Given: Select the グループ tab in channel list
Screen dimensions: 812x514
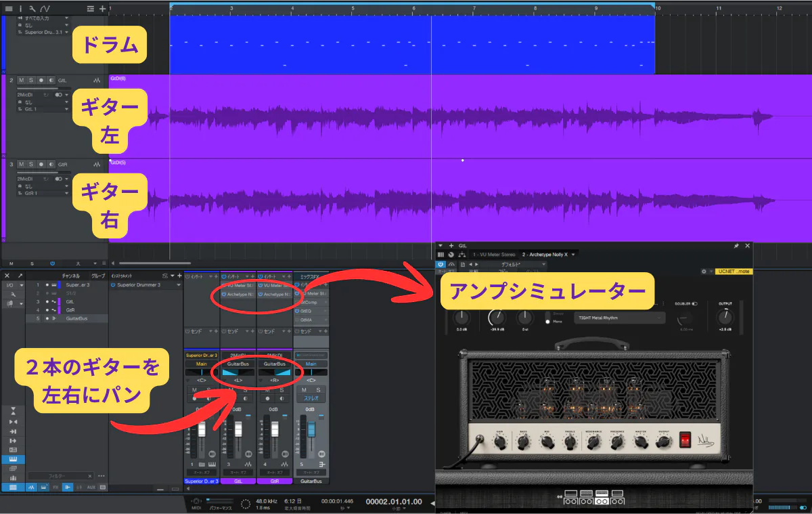Looking at the screenshot, I should [98, 276].
